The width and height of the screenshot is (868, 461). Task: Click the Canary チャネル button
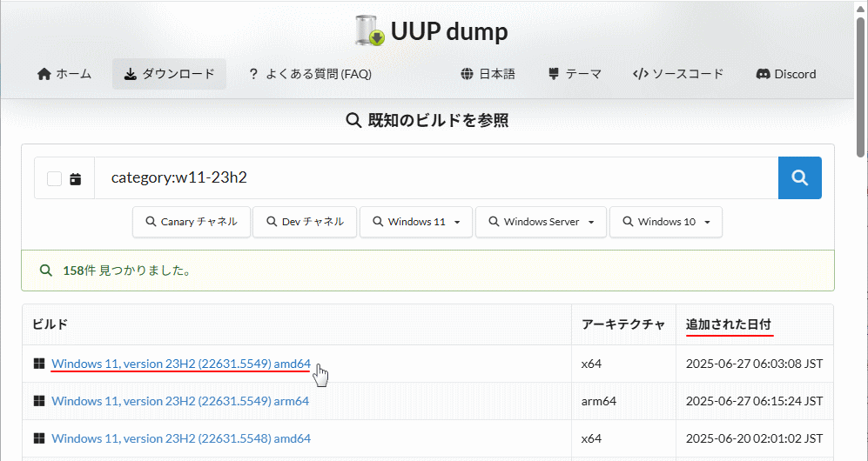tap(192, 222)
